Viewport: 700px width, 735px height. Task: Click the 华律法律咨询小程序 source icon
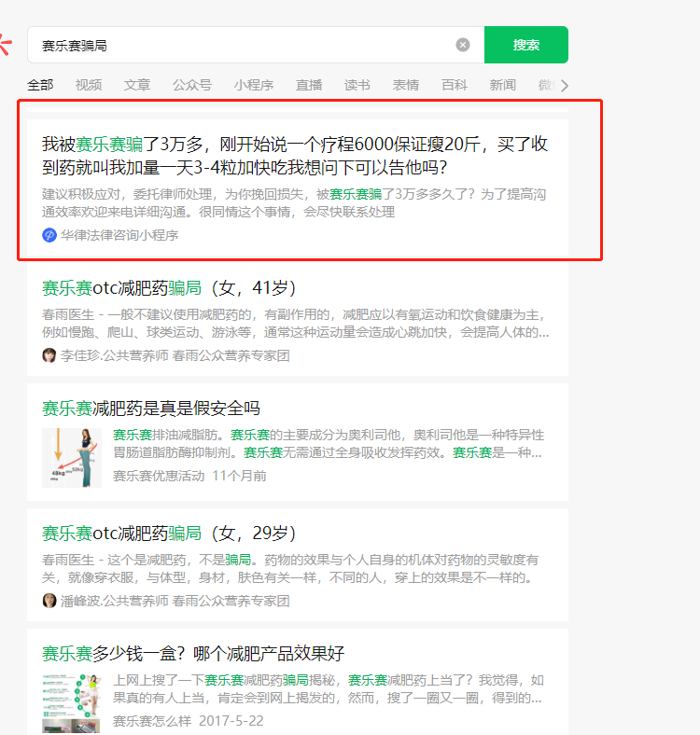(x=49, y=235)
